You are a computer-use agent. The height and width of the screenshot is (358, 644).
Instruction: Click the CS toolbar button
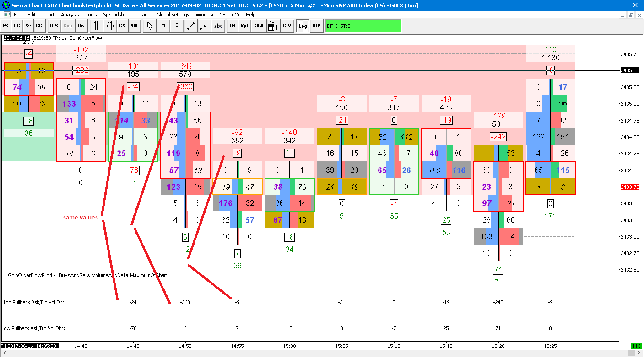coord(122,26)
